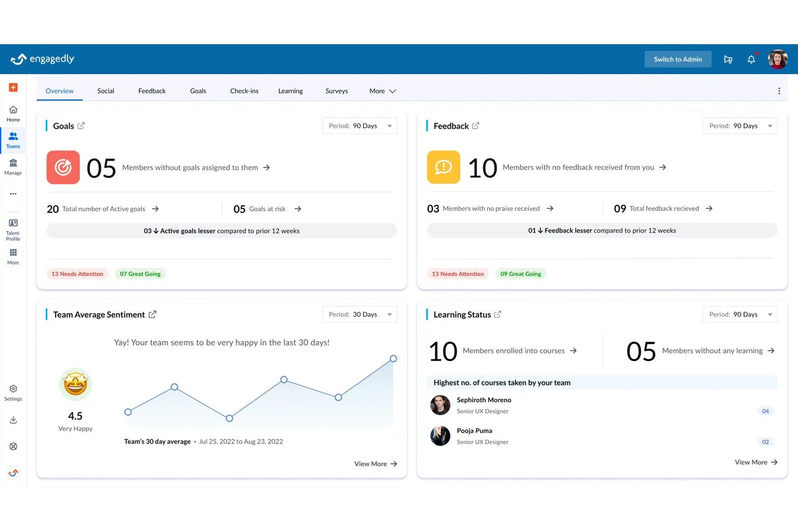Viewport: 798px width, 532px height.
Task: Open Feedback Period 90 Days dropdown
Action: pyautogui.click(x=740, y=126)
